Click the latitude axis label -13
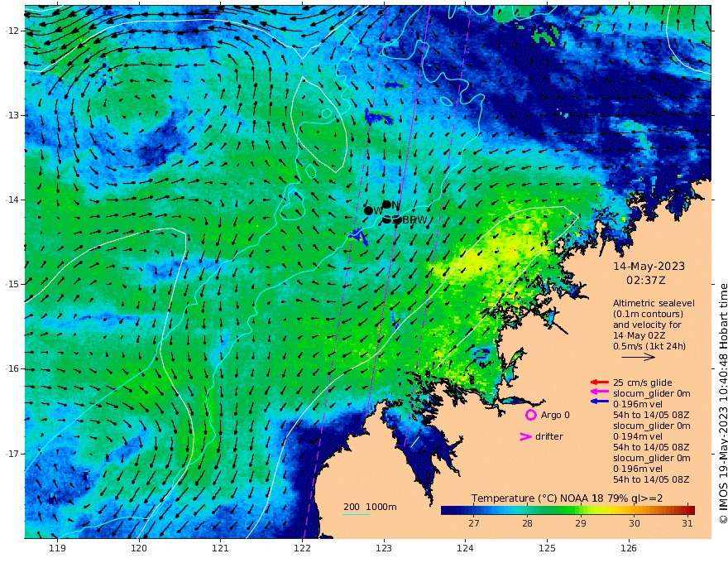 12,115
